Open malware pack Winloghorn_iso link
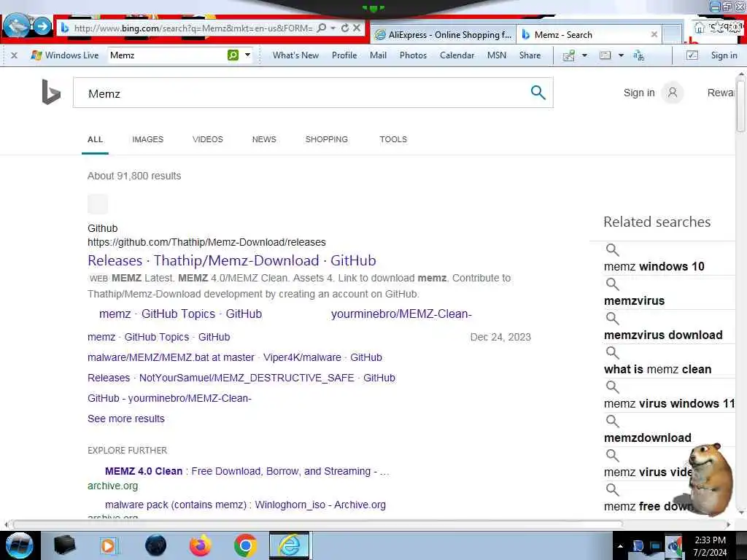 tap(245, 505)
